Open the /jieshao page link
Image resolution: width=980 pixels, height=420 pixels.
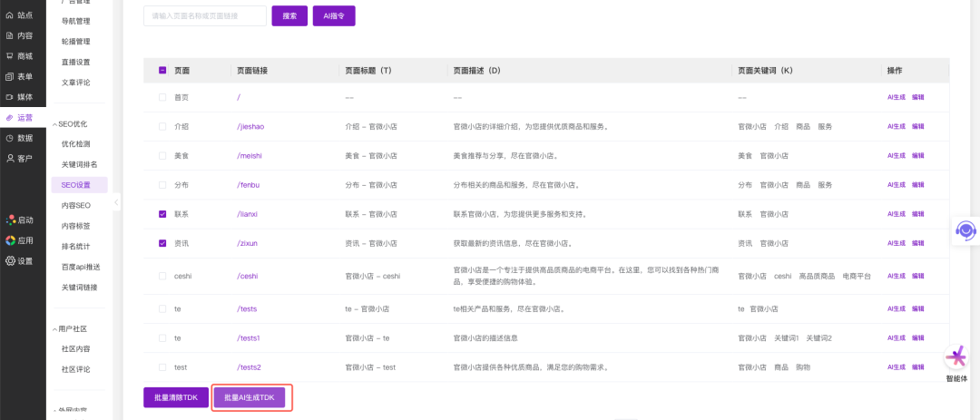point(250,127)
